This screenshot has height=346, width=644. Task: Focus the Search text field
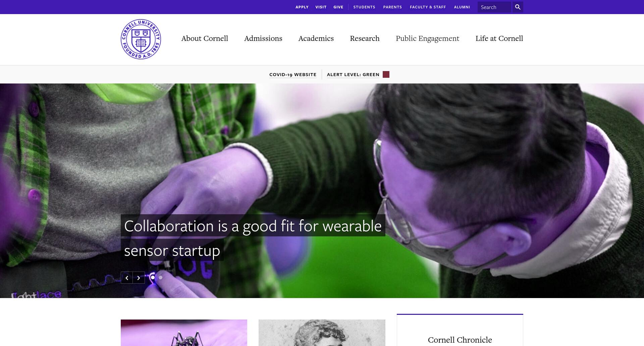tap(494, 7)
